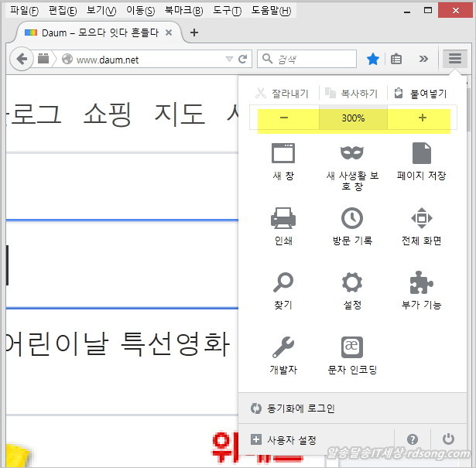Click the Print (인쇄) printer icon

pyautogui.click(x=283, y=219)
